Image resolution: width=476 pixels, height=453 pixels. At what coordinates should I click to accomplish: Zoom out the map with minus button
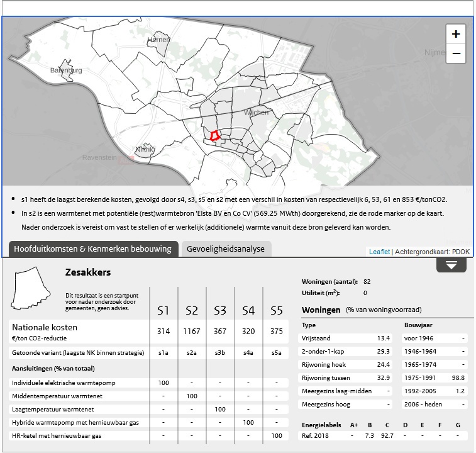(x=456, y=53)
